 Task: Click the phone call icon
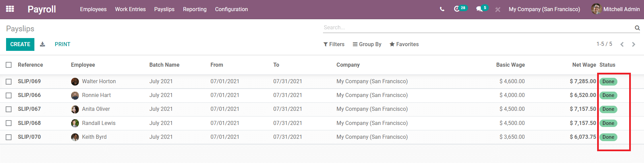[x=442, y=9]
